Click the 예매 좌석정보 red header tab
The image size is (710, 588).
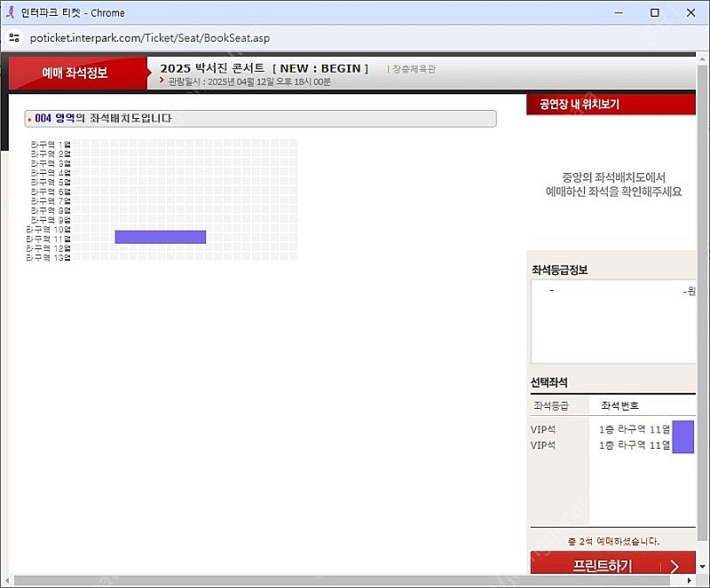click(x=77, y=73)
